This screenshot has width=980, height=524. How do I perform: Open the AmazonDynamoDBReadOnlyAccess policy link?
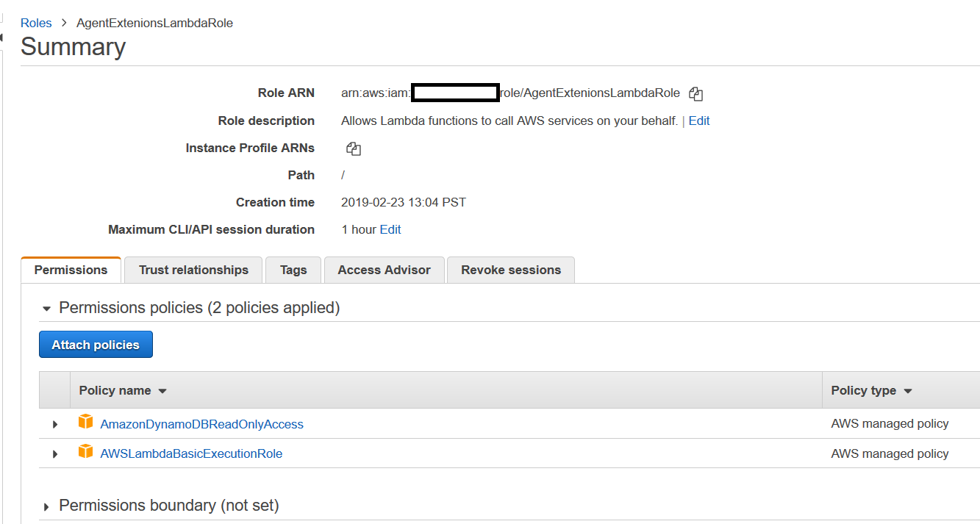click(201, 424)
